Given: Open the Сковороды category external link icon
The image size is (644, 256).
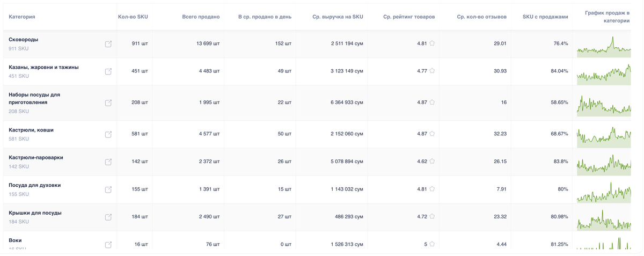Looking at the screenshot, I should pos(108,44).
